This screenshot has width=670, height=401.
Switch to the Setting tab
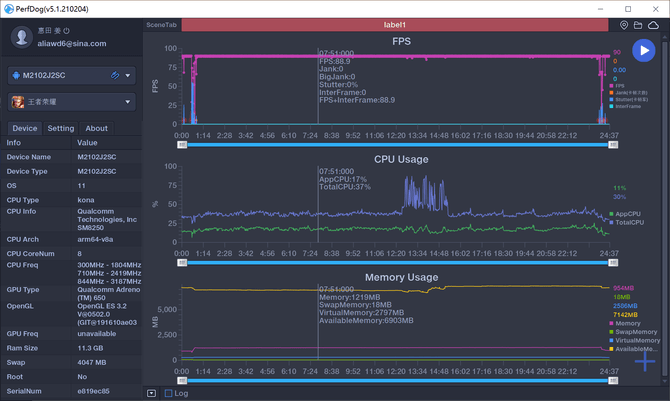coord(61,128)
